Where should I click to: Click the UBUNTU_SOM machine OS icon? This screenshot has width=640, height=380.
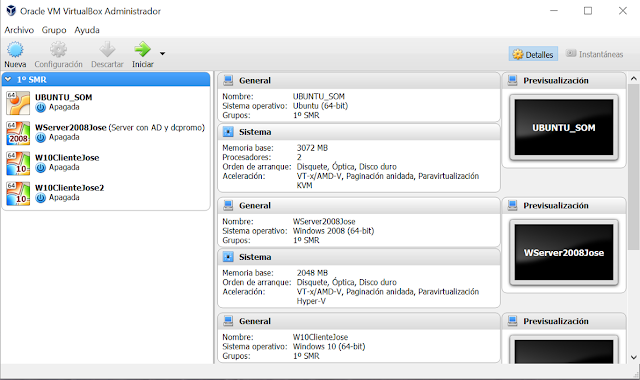(x=18, y=103)
